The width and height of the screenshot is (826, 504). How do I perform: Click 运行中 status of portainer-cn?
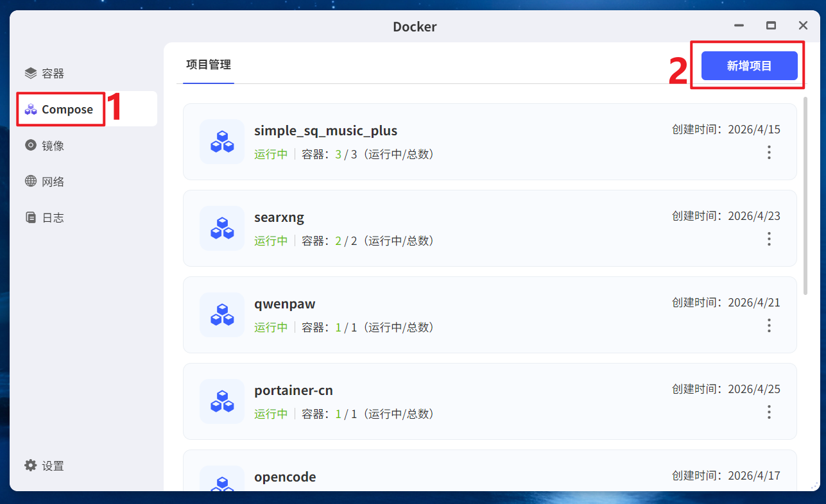(271, 414)
